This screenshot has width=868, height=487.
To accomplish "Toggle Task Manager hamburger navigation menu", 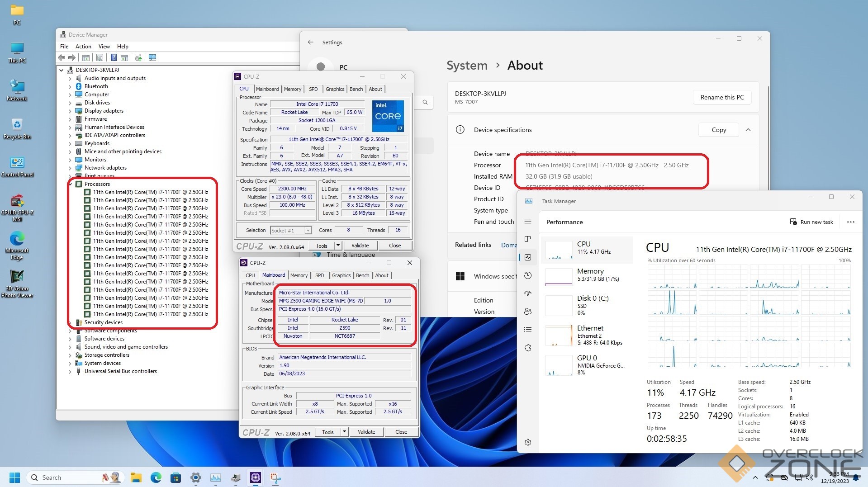I will tap(528, 221).
